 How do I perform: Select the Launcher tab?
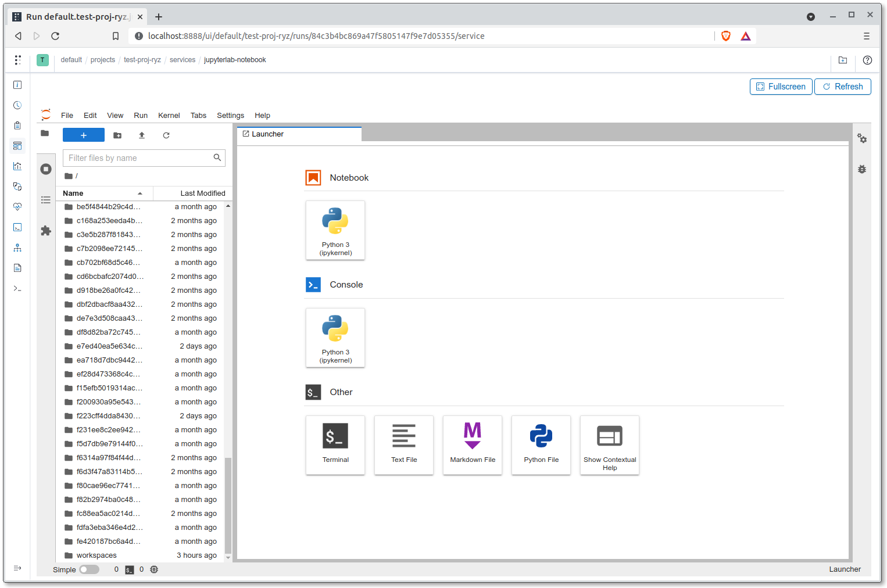(299, 134)
